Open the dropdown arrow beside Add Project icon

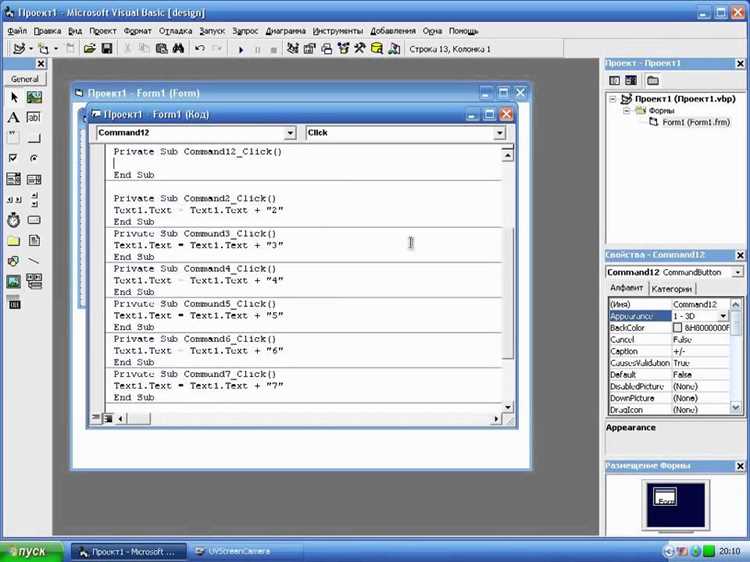pos(31,49)
